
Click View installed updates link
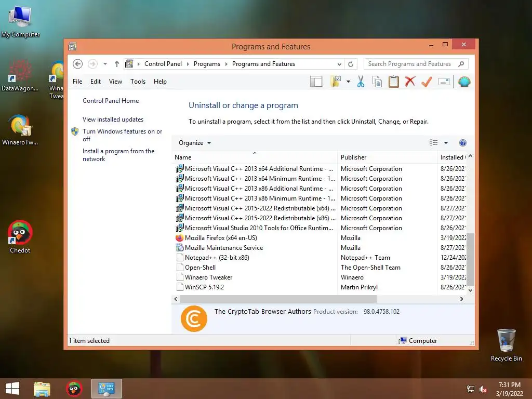113,119
